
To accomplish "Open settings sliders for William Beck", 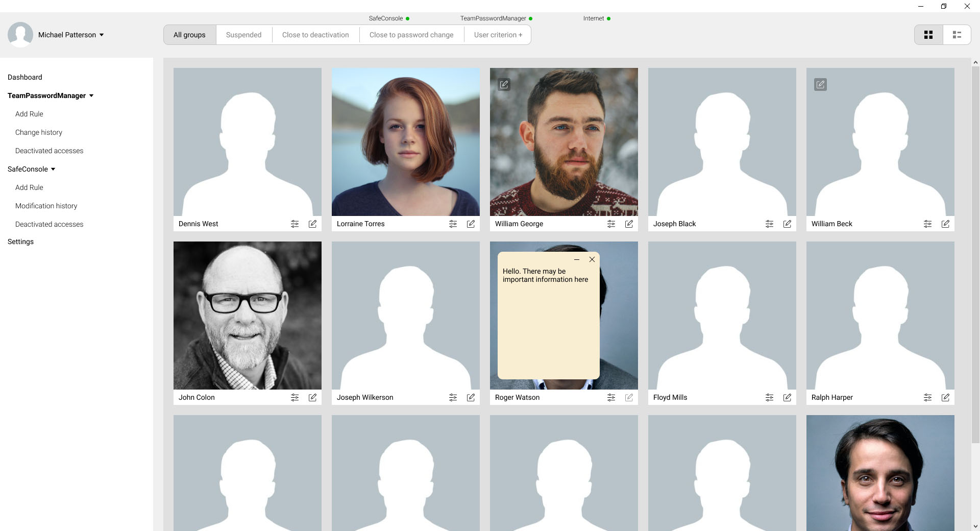I will (927, 224).
